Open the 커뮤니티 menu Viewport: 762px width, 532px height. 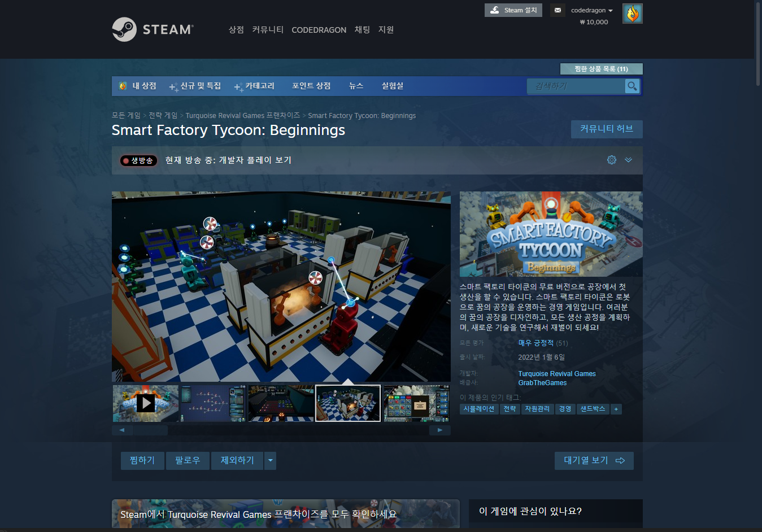[268, 30]
